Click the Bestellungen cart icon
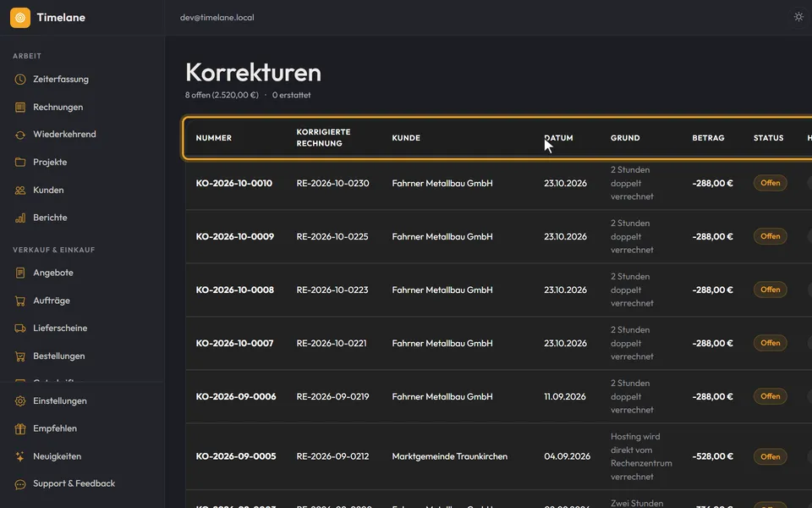This screenshot has width=812, height=508. (x=20, y=356)
